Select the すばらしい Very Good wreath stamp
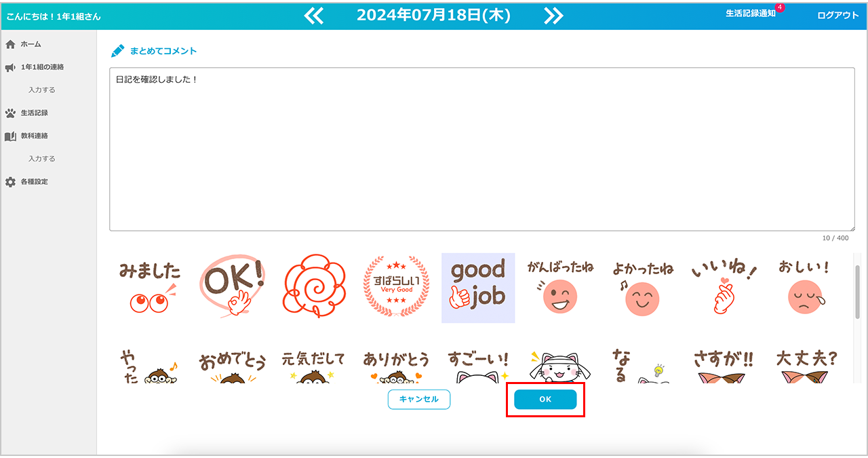Screen dimensions: 868x458 [396, 288]
